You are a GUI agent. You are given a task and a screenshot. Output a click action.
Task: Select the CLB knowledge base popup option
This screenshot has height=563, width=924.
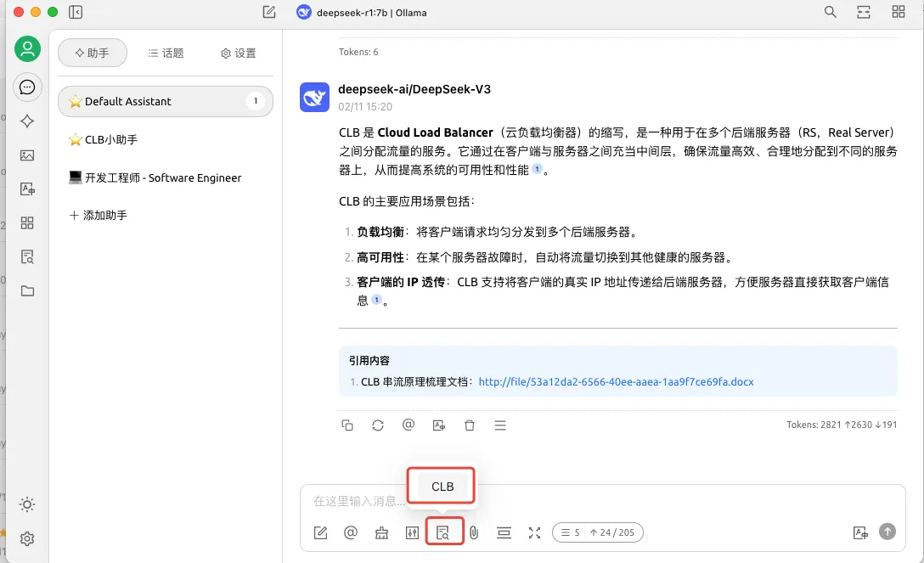(x=442, y=487)
